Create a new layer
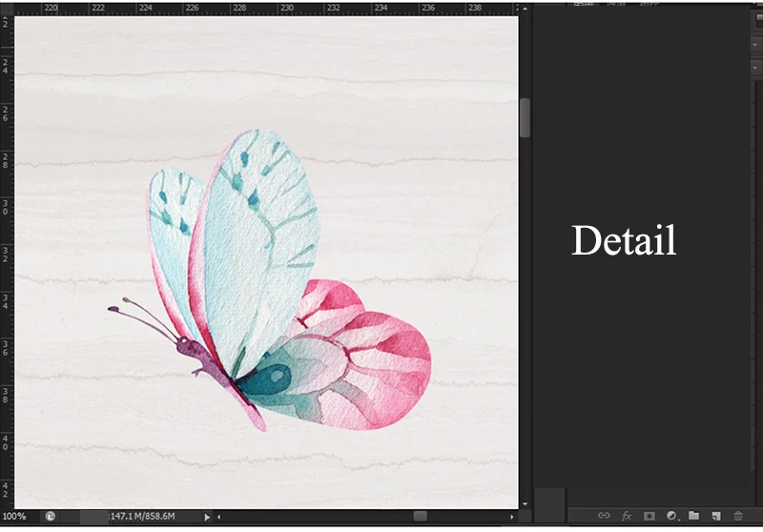763x532 pixels. click(716, 516)
